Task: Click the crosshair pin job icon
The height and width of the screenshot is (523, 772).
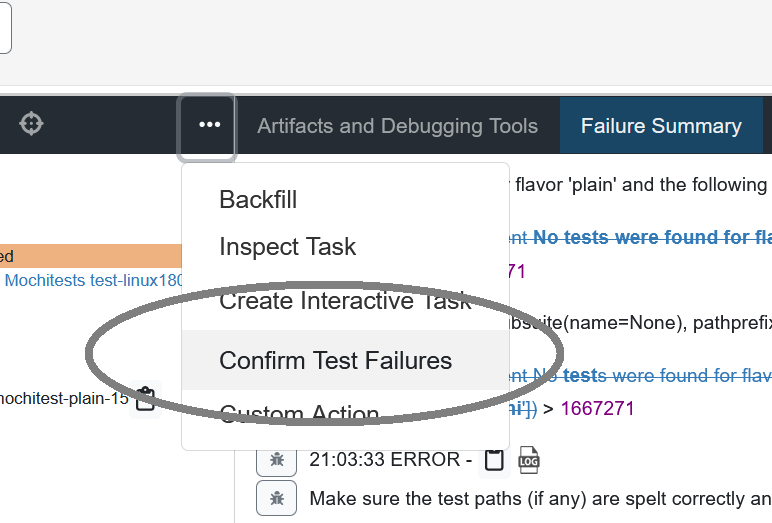Action: (32, 125)
